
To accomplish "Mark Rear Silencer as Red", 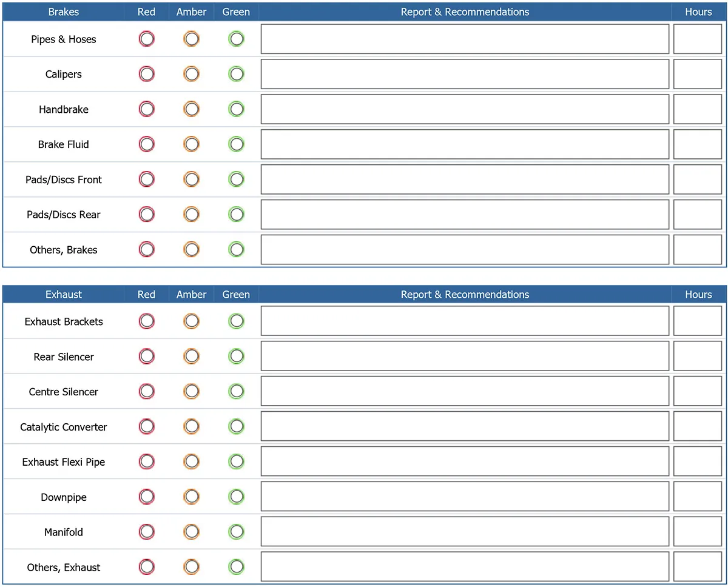I will 146,357.
